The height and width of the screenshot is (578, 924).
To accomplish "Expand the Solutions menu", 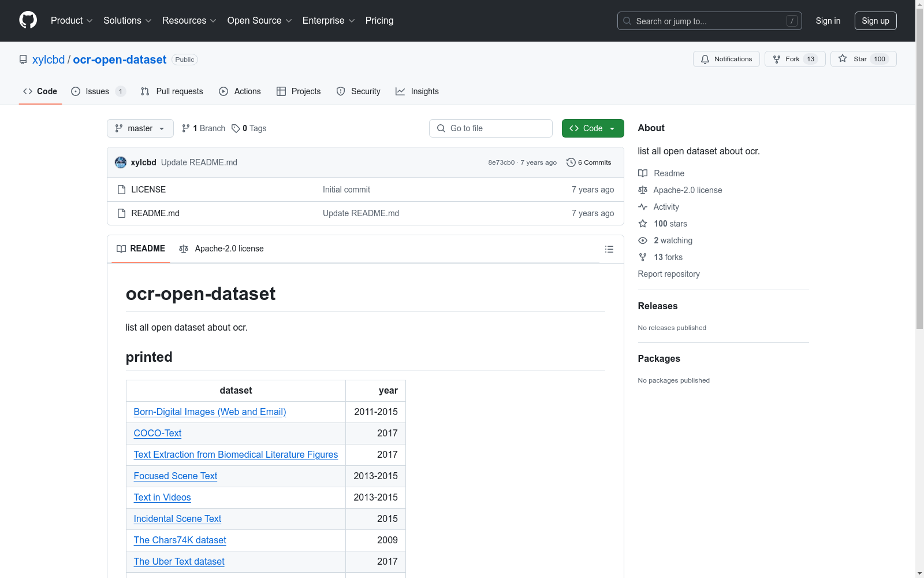I will click(x=128, y=21).
